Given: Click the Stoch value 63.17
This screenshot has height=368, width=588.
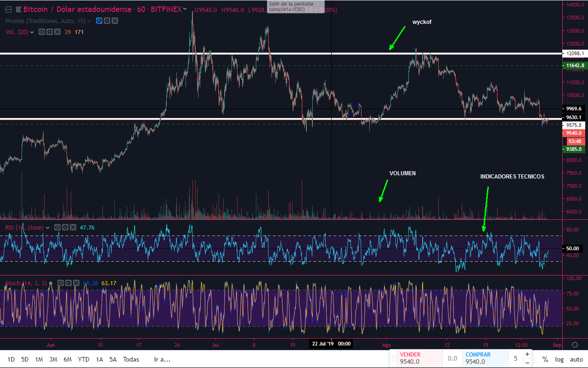Looking at the screenshot, I should pyautogui.click(x=109, y=283).
